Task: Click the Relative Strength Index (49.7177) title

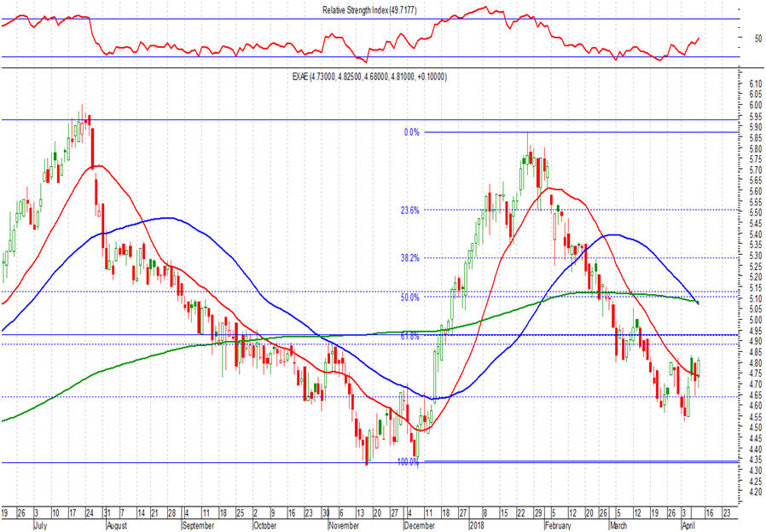Action: (x=369, y=10)
